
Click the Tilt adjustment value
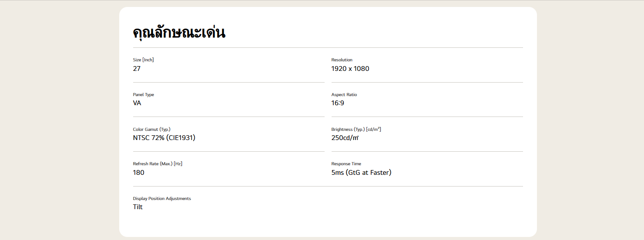(x=138, y=207)
